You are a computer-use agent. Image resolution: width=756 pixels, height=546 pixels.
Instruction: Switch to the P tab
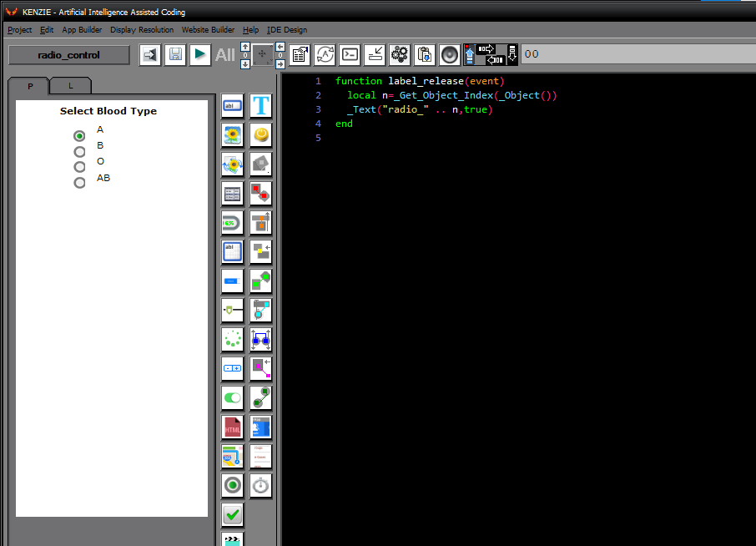pyautogui.click(x=29, y=86)
